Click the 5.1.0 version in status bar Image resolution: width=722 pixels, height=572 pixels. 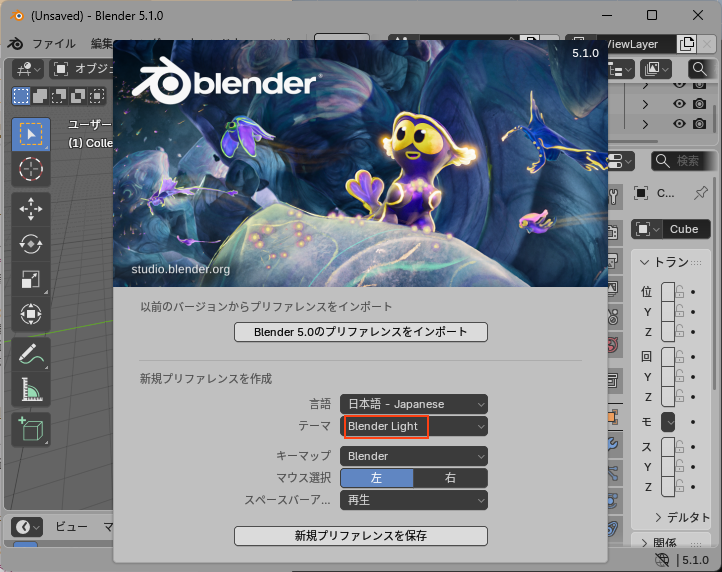695,560
